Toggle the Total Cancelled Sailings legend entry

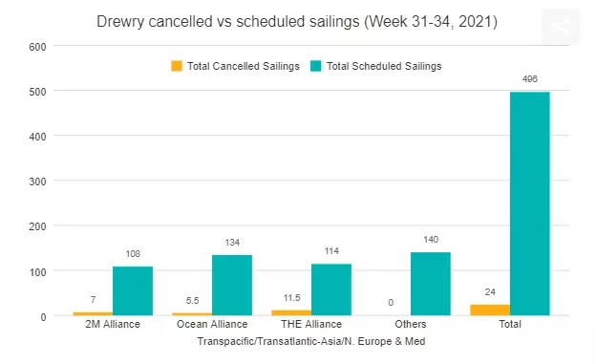[235, 66]
